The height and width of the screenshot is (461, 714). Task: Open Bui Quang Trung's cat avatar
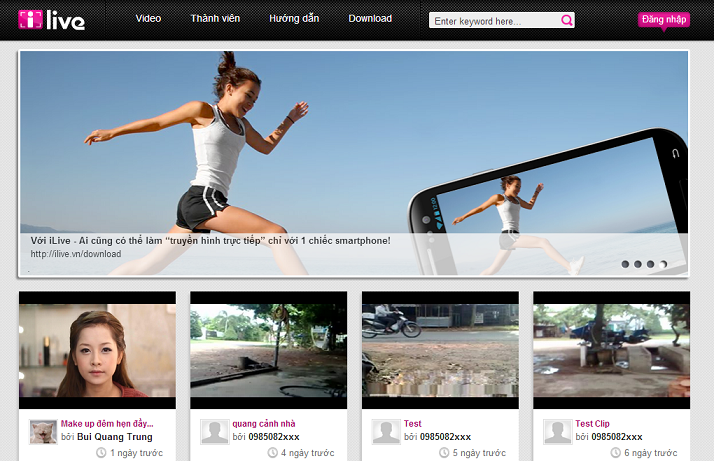tap(43, 432)
